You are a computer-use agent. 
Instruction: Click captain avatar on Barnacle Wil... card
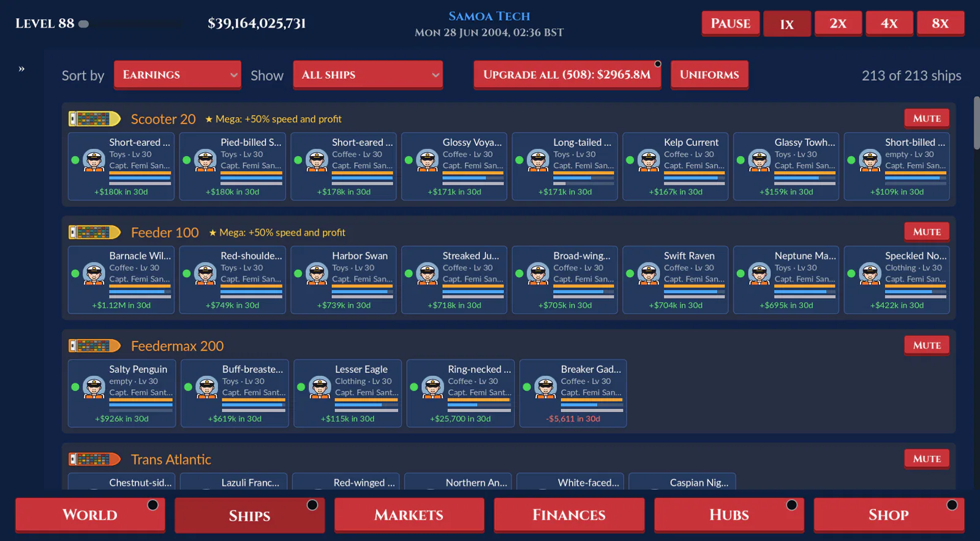pos(94,274)
